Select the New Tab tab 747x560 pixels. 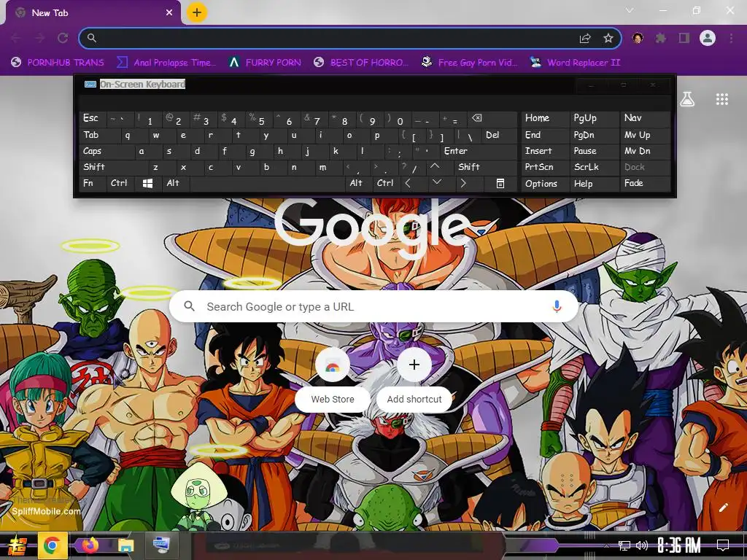tap(93, 13)
